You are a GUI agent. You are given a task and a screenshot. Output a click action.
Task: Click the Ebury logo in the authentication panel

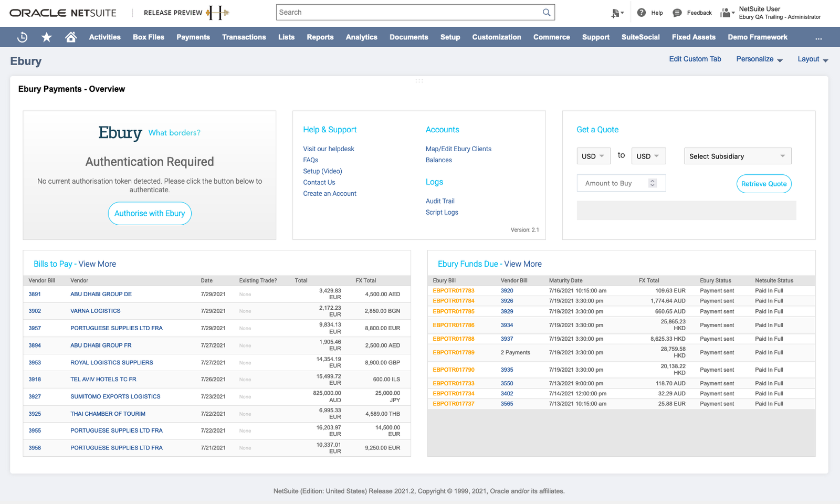click(x=120, y=133)
